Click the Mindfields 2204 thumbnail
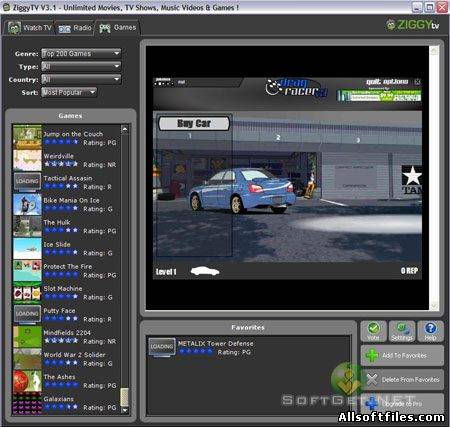This screenshot has height=427, width=450. click(27, 336)
